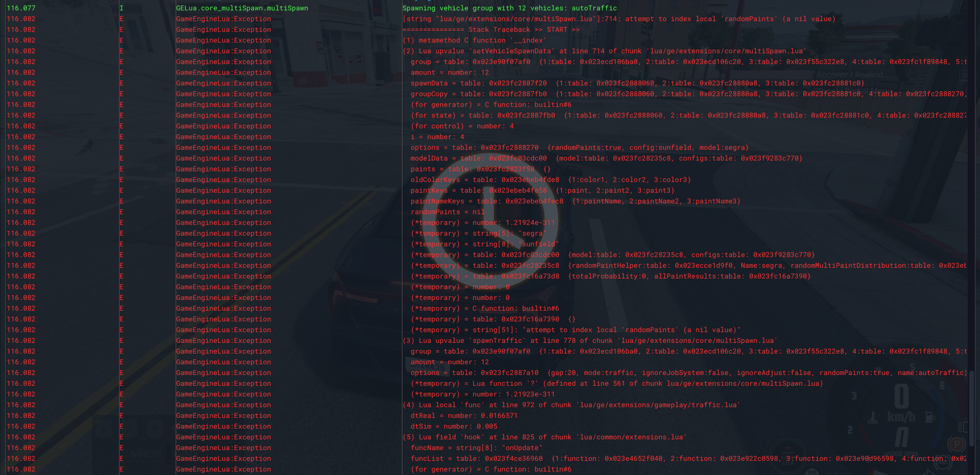
Task: Select temporary line containing 'totalProbability:0'
Action: click(x=611, y=276)
